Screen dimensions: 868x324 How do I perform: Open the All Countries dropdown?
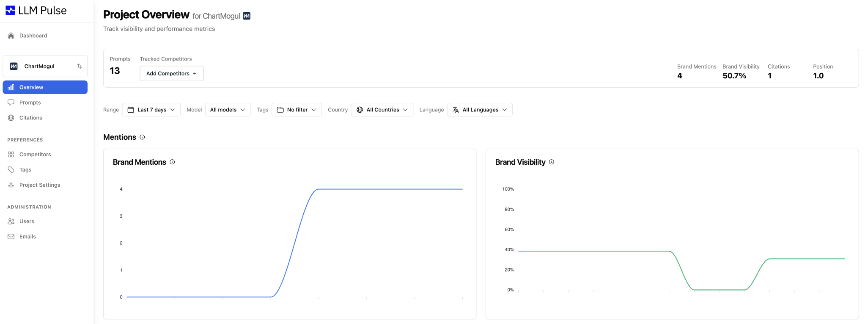tap(382, 110)
